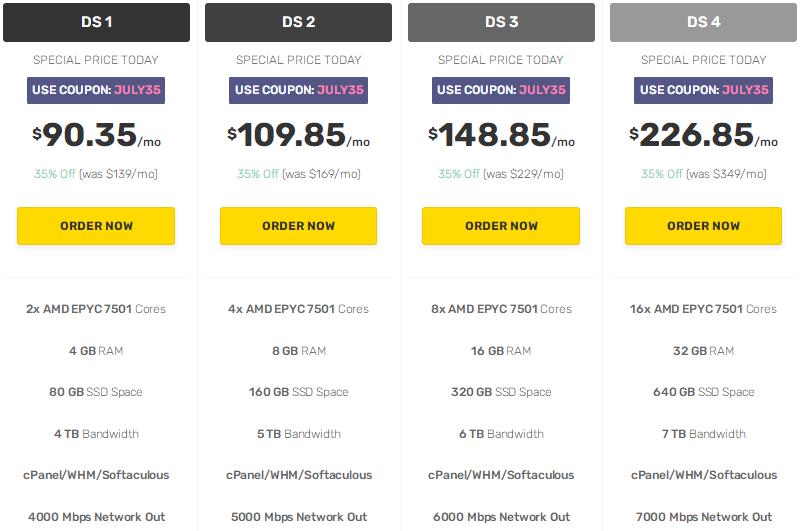Click the 35% Off text under $109.85

(x=299, y=174)
